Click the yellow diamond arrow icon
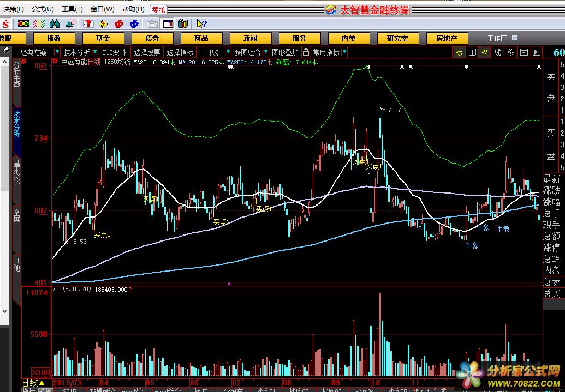The width and height of the screenshot is (565, 392). [103, 24]
